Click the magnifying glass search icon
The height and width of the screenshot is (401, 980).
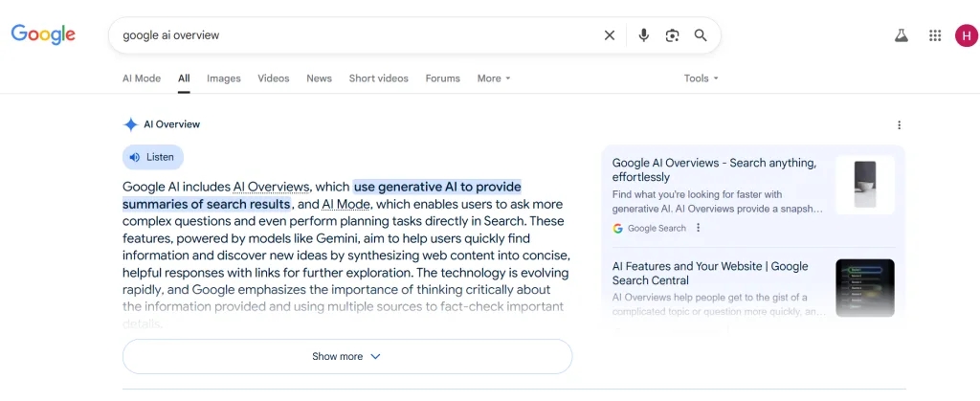701,35
